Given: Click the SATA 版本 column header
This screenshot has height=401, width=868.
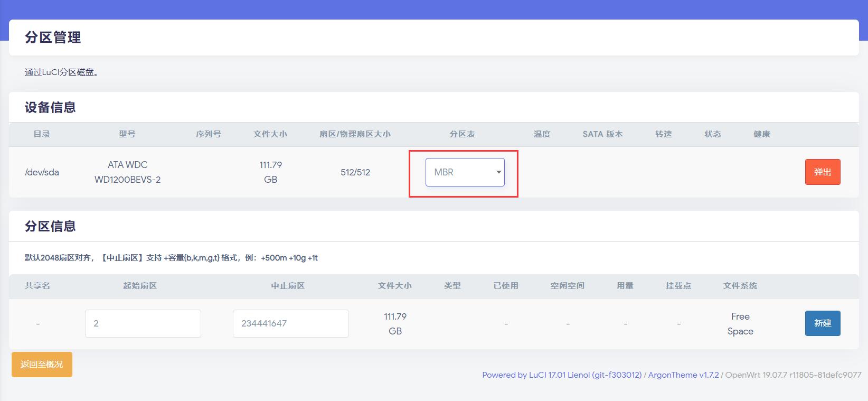Looking at the screenshot, I should 602,134.
